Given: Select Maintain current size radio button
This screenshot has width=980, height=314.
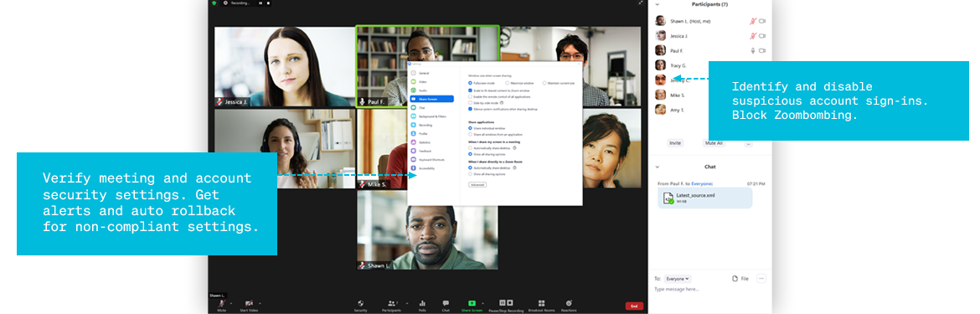Looking at the screenshot, I should coord(544,83).
